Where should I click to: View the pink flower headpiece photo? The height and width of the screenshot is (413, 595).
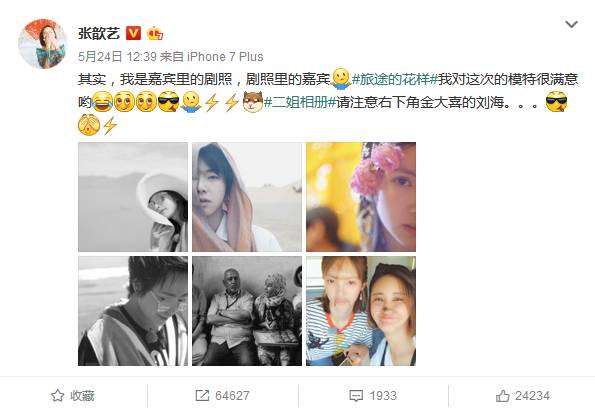tap(361, 197)
